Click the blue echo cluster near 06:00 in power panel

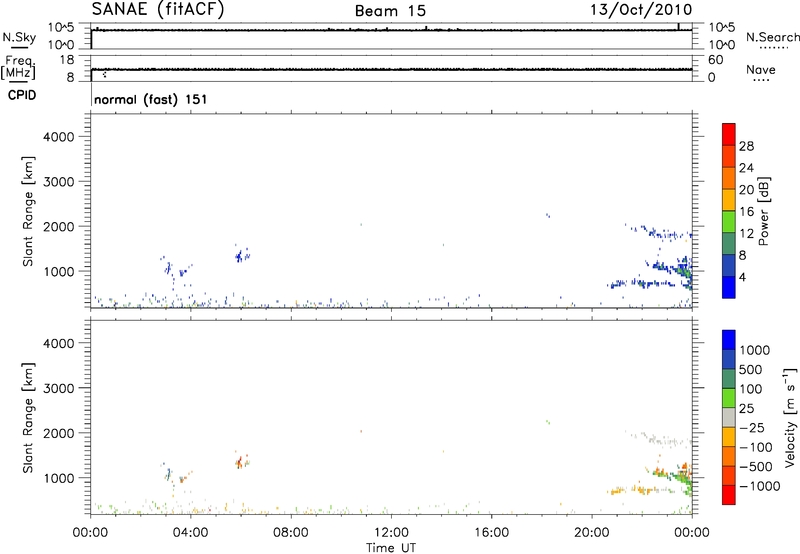pos(242,255)
